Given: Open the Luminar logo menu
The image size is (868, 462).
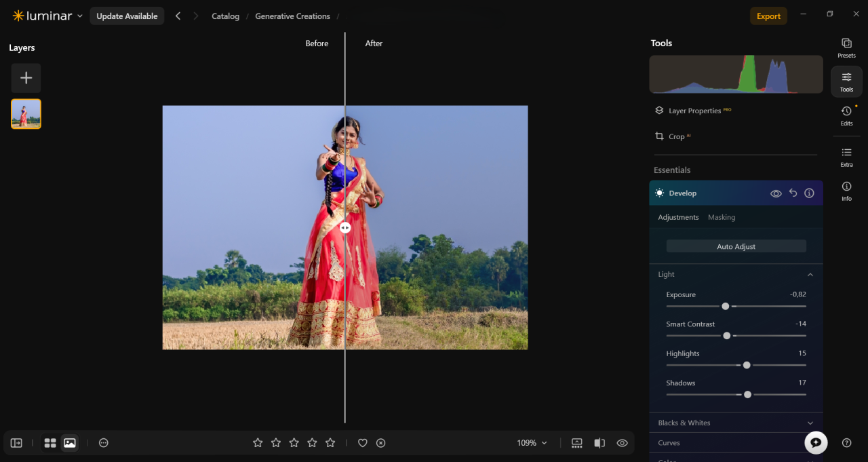Looking at the screenshot, I should coord(47,16).
